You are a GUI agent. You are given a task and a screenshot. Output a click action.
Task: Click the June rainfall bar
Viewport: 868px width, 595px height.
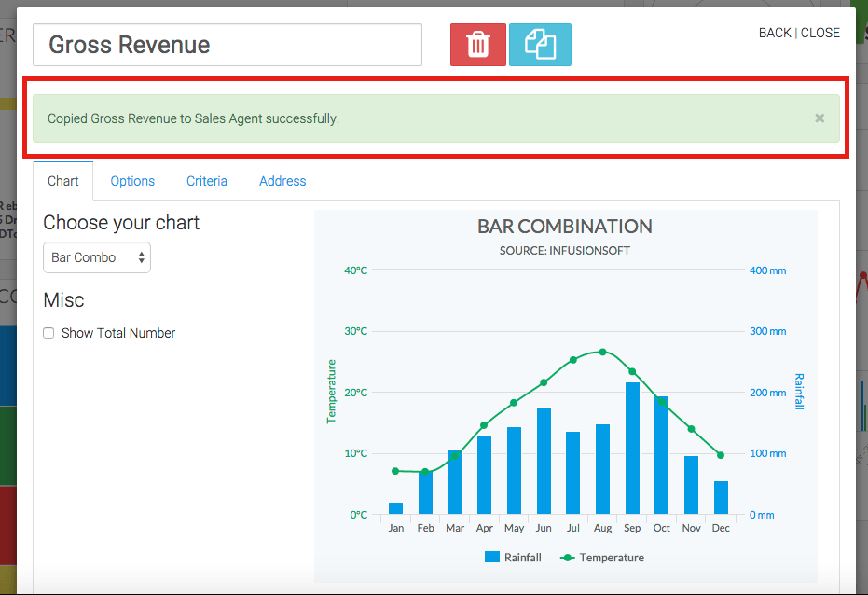point(544,461)
